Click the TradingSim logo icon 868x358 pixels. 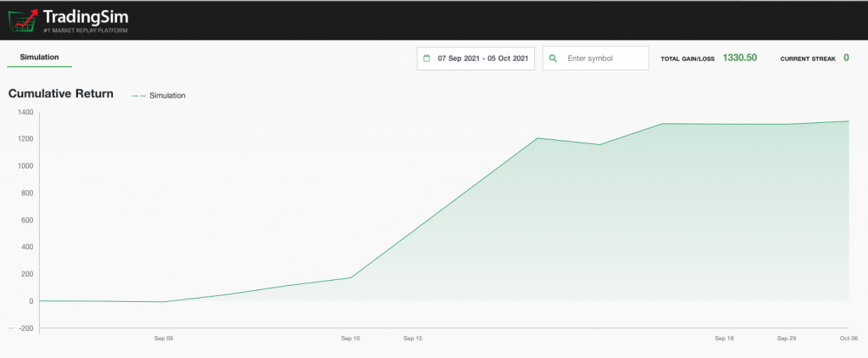pos(23,20)
